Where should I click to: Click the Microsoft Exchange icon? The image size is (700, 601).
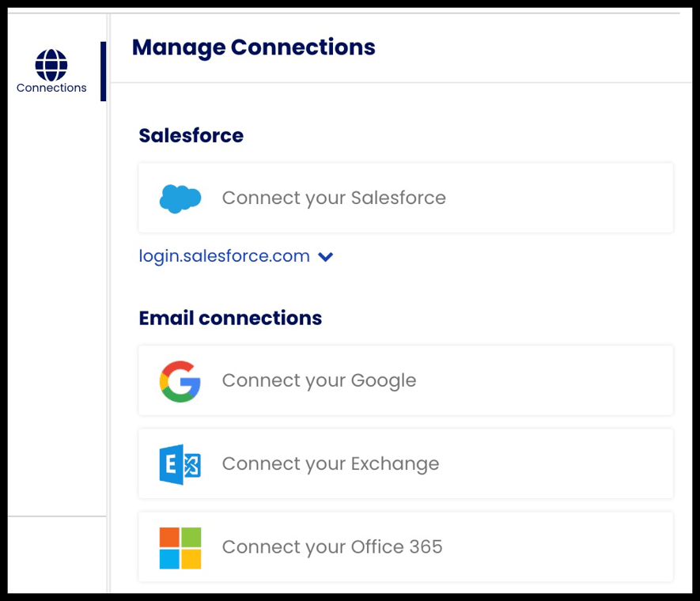180,463
